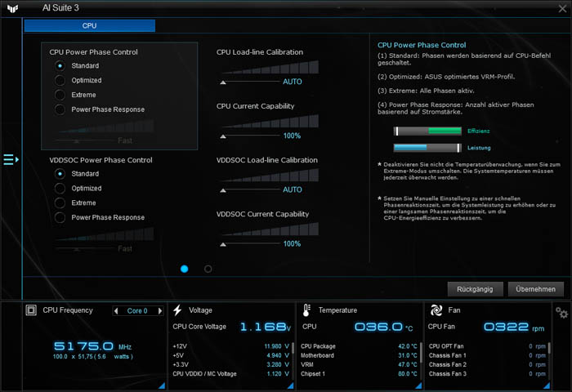Image resolution: width=572 pixels, height=392 pixels.
Task: Expand the Temperature panel corner arrow
Action: click(x=418, y=385)
